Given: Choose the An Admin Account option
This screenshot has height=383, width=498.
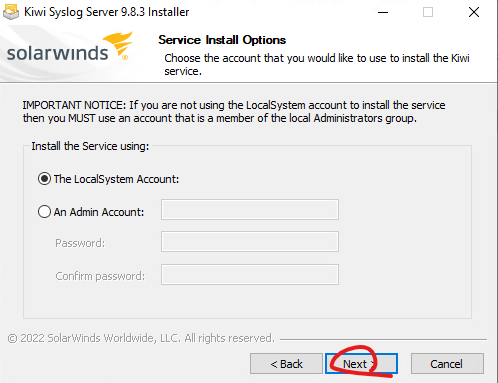Looking at the screenshot, I should coord(44,212).
